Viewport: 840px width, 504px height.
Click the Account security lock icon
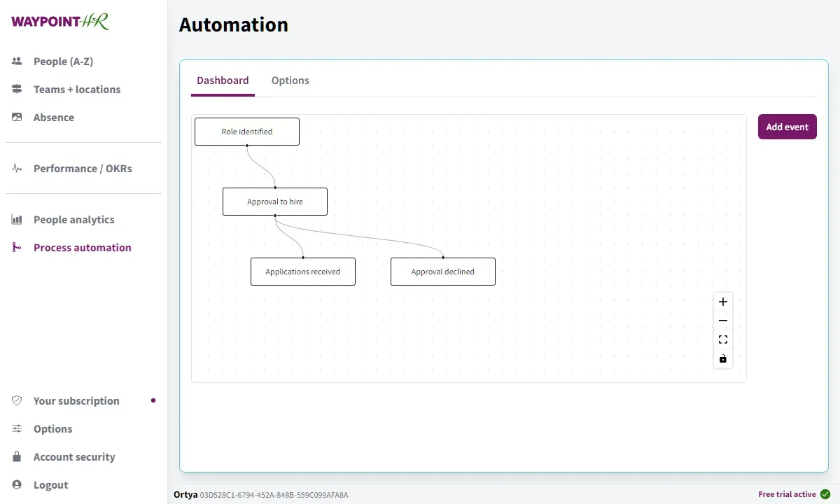[16, 456]
